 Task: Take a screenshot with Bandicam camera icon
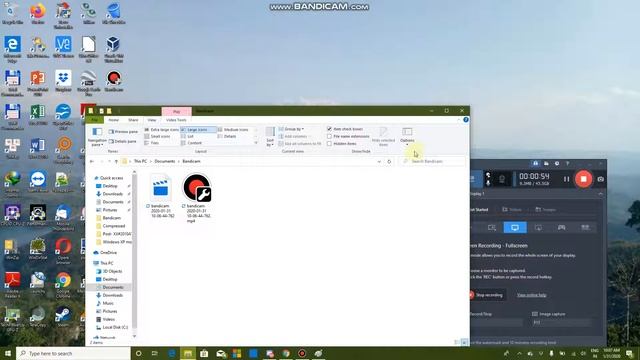click(x=600, y=179)
